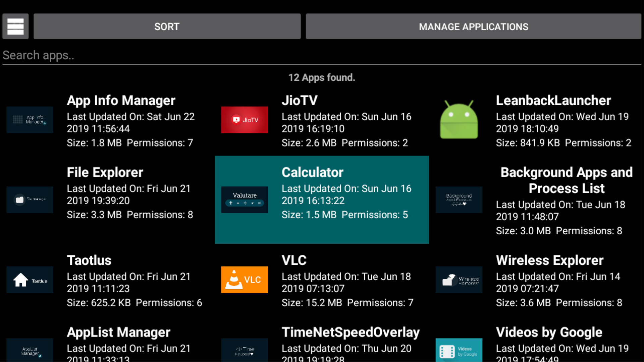Select the highlighted Calculator entry
The height and width of the screenshot is (362, 644).
[322, 200]
